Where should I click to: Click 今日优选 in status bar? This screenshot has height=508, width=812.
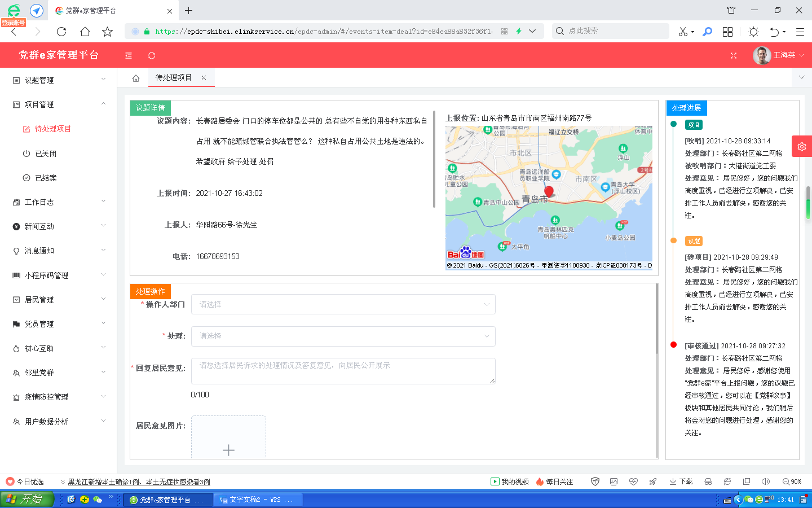click(x=25, y=481)
